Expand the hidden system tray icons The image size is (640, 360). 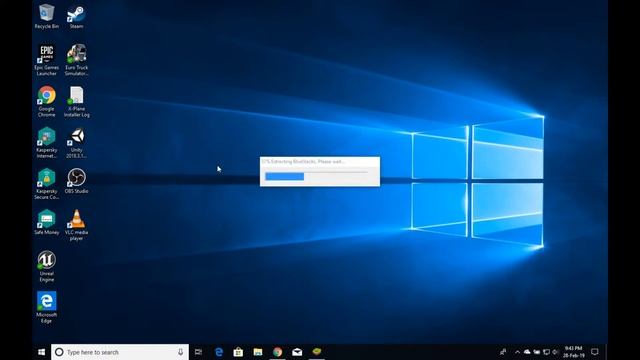tap(517, 352)
